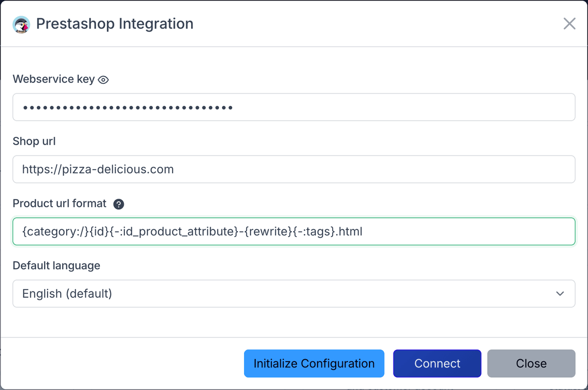Reveal the hidden webservice key characters

pyautogui.click(x=103, y=79)
